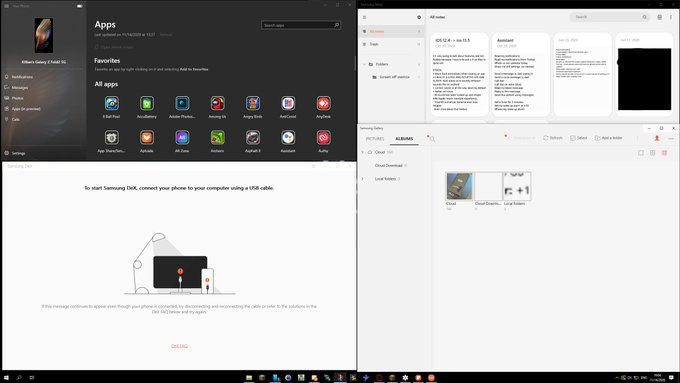Screen dimensions: 680x383
Task: Switch to the PICTURES tab in Gallery
Action: [375, 139]
